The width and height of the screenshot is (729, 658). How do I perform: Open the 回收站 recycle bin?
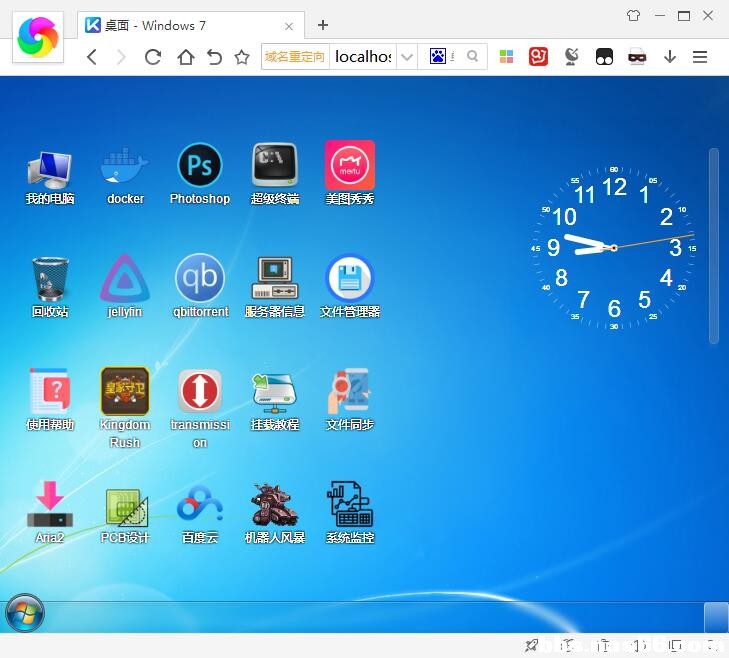pos(50,287)
